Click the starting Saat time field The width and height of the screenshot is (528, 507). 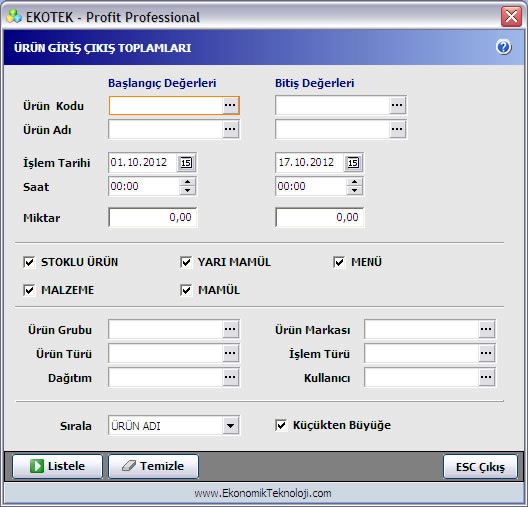(144, 186)
